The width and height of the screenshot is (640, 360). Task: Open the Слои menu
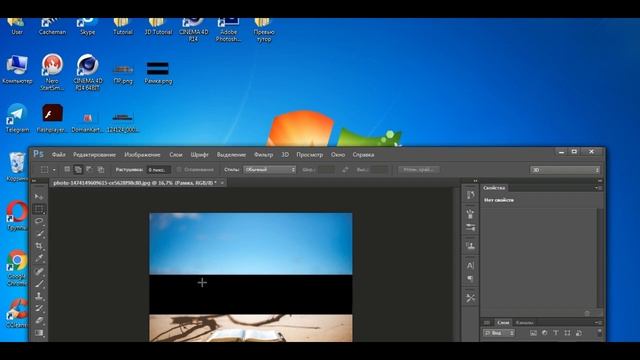point(176,155)
